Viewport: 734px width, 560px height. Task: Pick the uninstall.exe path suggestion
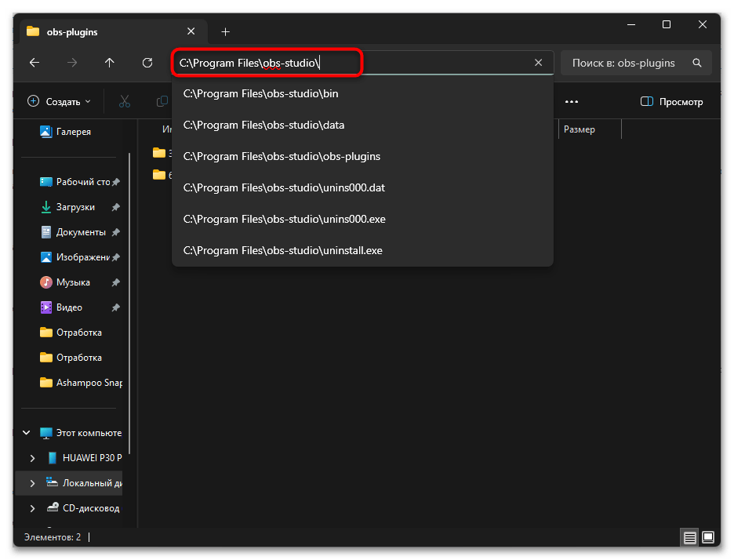(x=282, y=250)
